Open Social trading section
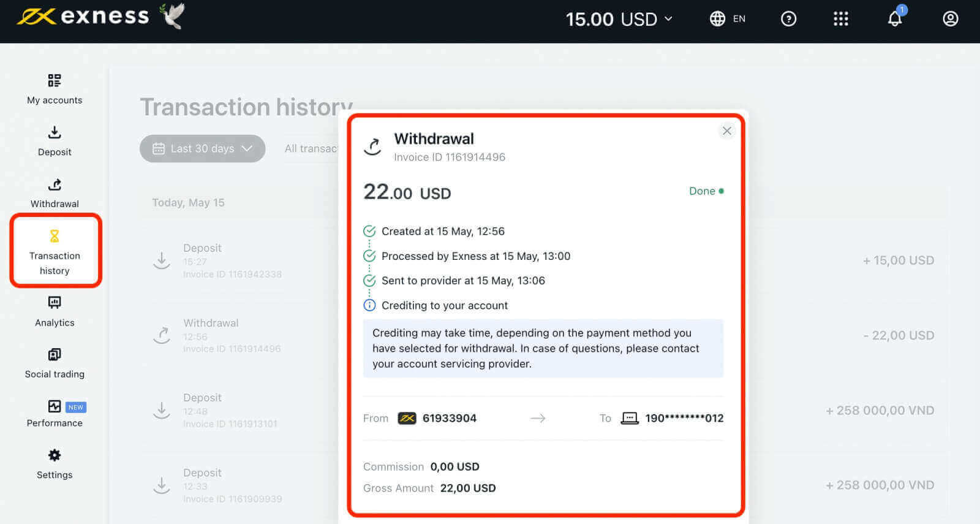The width and height of the screenshot is (980, 524). (55, 363)
